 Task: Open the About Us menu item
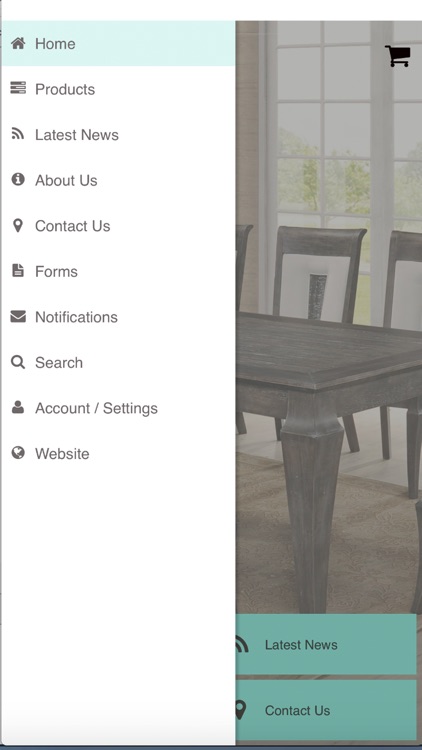tap(118, 180)
